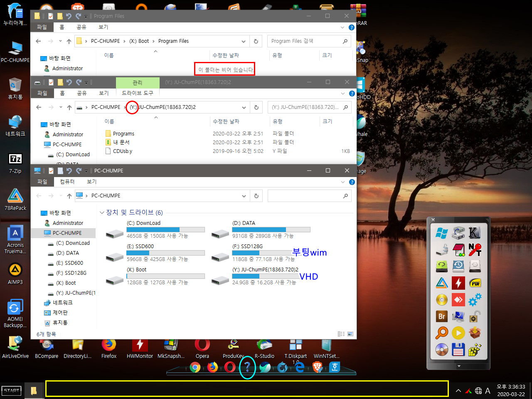Collapse 장치 및 드라이브 group
Viewport: 532px width, 399px height.
pyautogui.click(x=102, y=212)
